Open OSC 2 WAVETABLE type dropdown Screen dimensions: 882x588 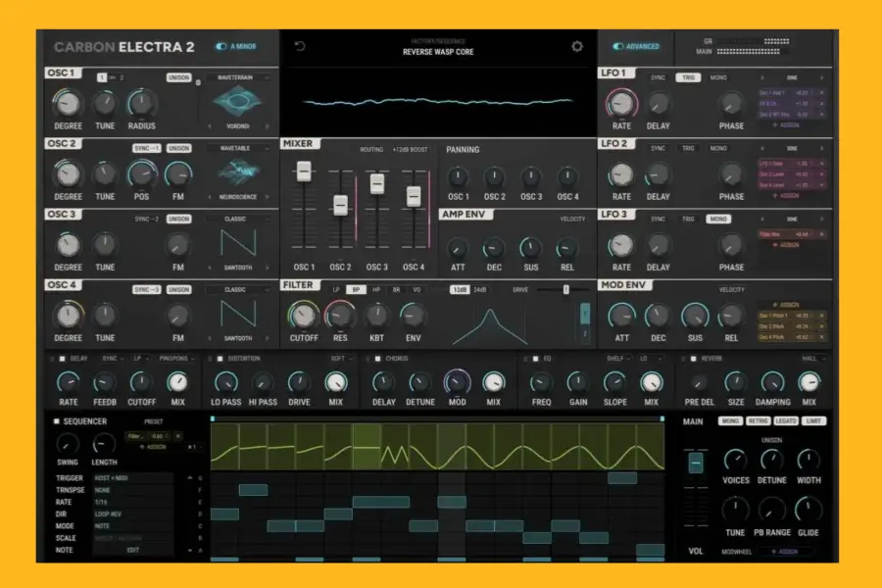tap(237, 149)
